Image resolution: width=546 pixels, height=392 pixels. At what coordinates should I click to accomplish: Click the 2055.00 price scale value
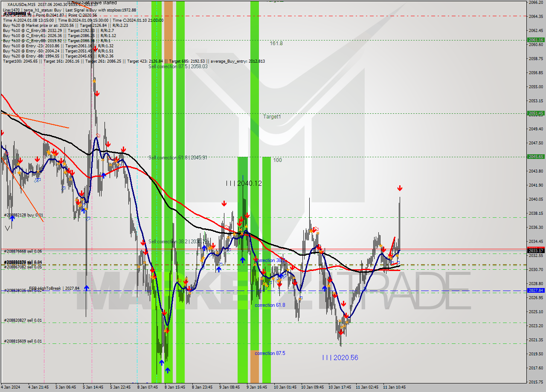click(535, 87)
